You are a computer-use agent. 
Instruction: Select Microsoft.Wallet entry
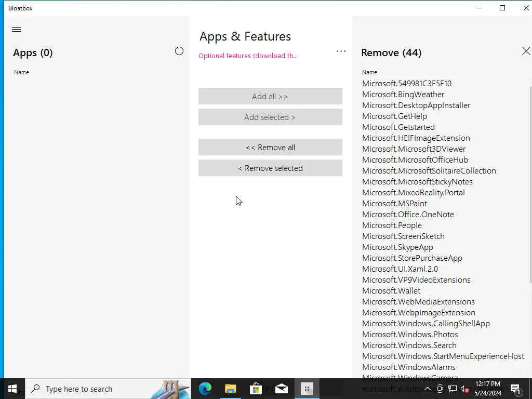click(x=391, y=291)
